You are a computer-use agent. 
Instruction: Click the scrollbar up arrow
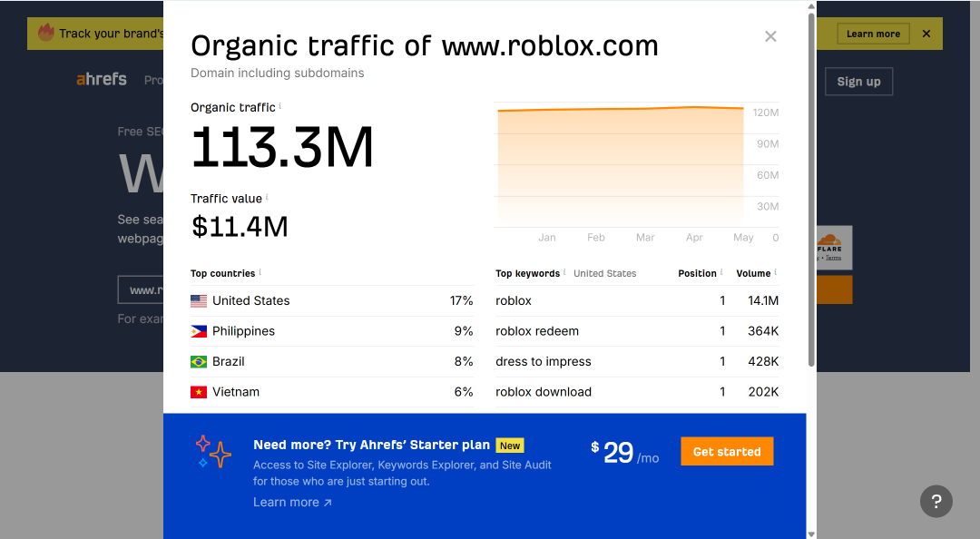point(811,6)
